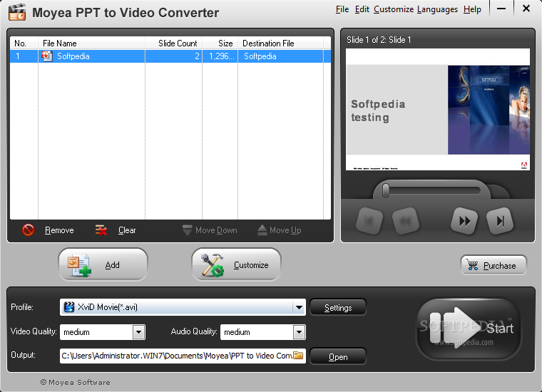This screenshot has width=542, height=392.
Task: Click the Move Down label
Action: pos(216,230)
